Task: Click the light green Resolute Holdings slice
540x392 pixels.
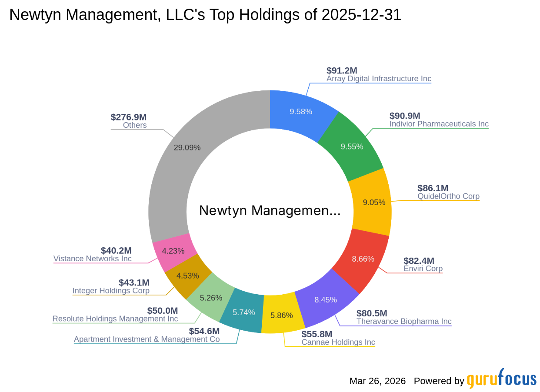Action: pos(211,298)
